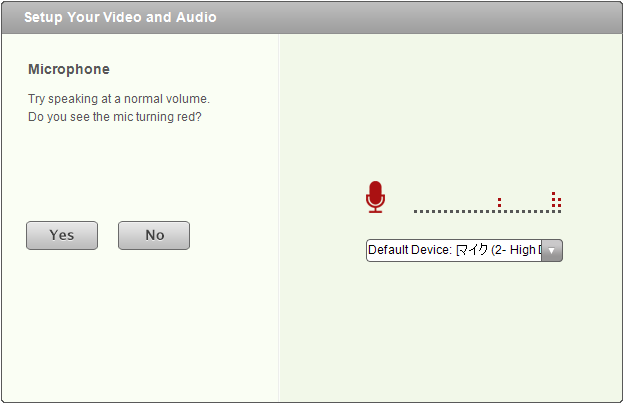Click the No button
Viewport: 624px width, 404px height.
(154, 235)
